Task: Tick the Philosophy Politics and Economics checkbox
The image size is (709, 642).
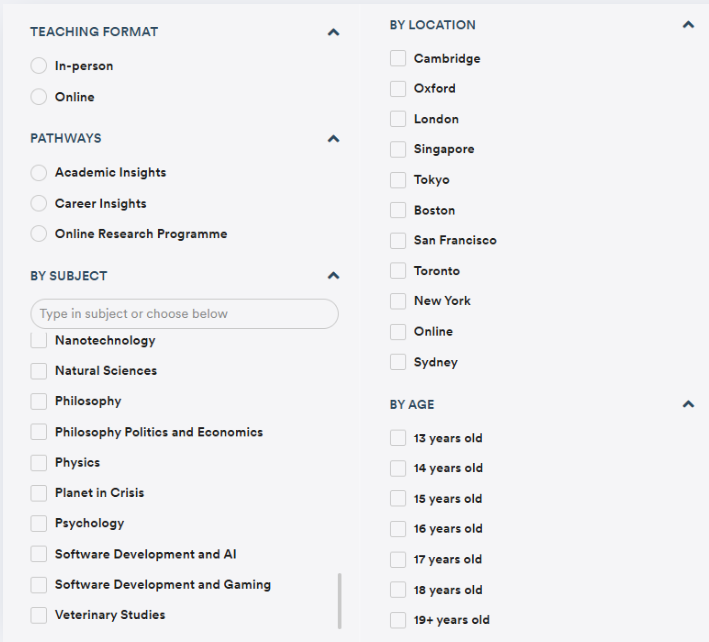Action: (x=39, y=432)
